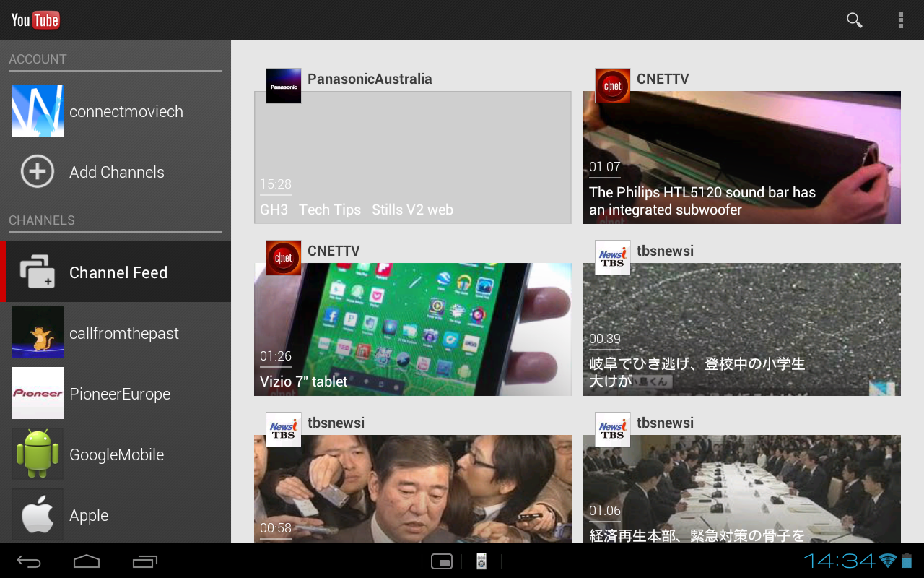Image resolution: width=924 pixels, height=578 pixels.
Task: Select the Channel Feed icon
Action: 37,272
